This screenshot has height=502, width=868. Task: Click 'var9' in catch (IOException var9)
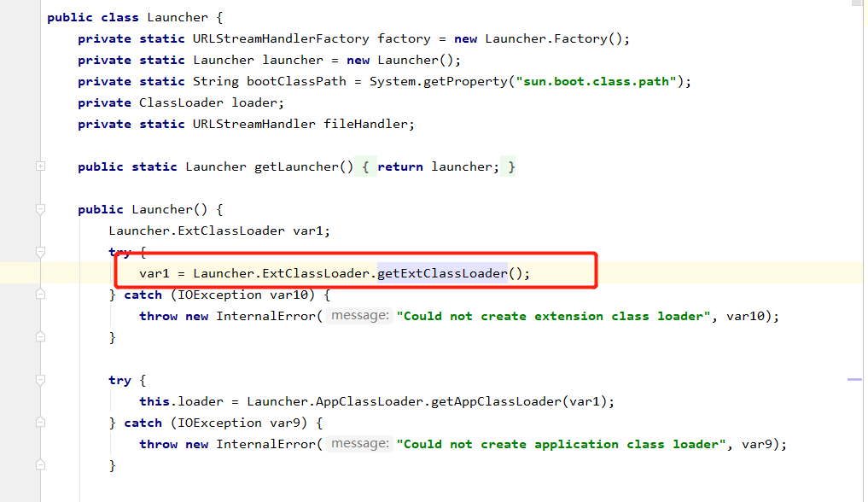click(284, 423)
